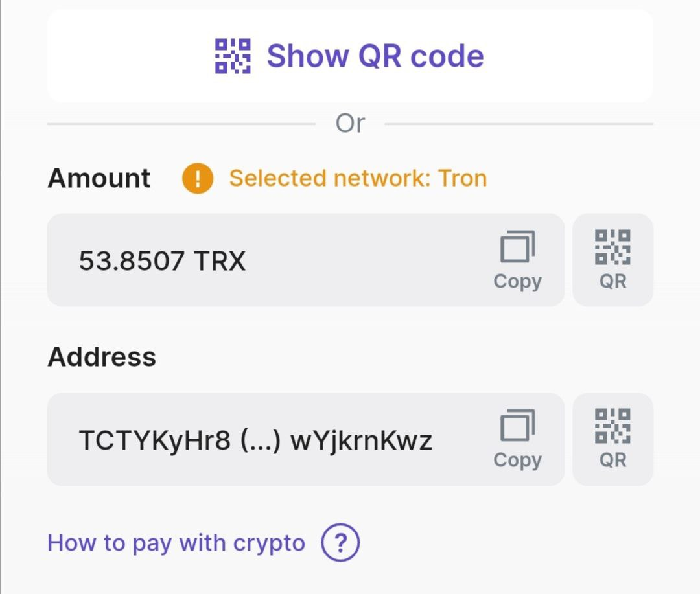Click empty space inside the Address field

tap(460, 466)
